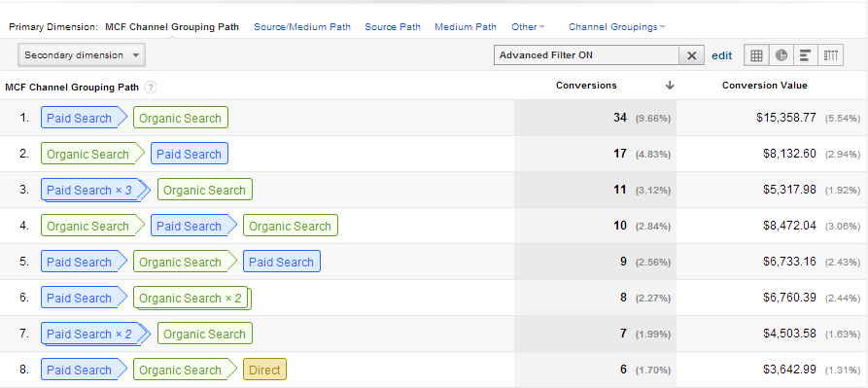This screenshot has height=388, width=868.
Task: Expand the Other dimension dropdown
Action: [529, 26]
